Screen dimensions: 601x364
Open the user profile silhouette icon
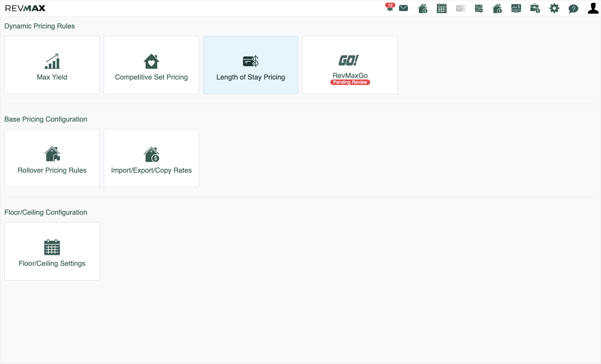593,8
